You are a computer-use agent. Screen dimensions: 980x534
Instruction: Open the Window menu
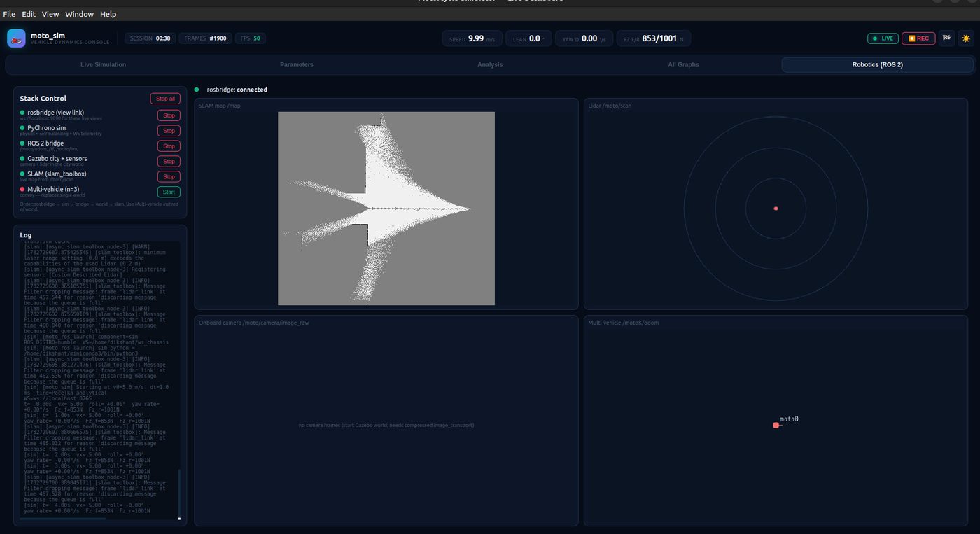point(79,14)
